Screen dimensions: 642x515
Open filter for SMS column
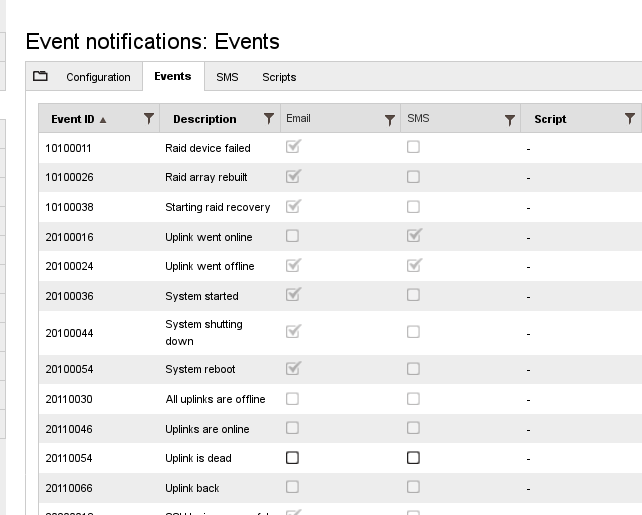click(x=510, y=120)
